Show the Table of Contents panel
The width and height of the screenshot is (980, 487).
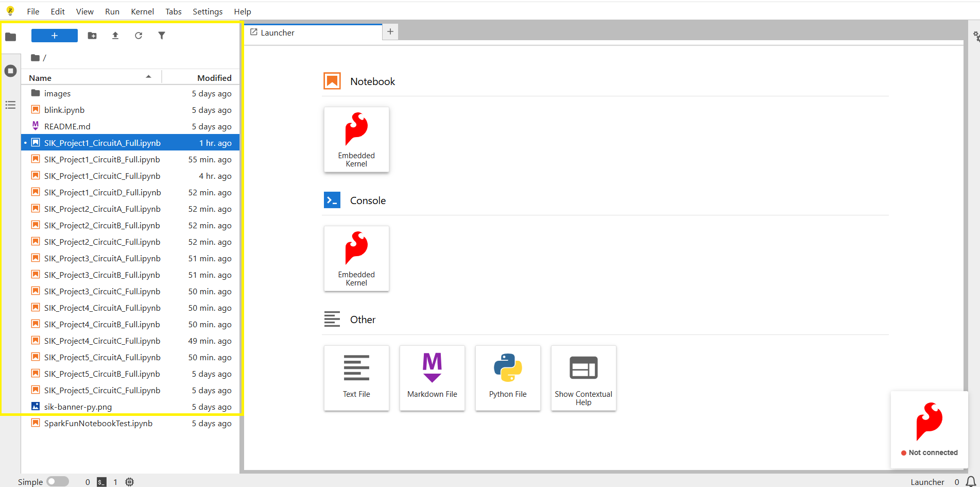[x=11, y=105]
